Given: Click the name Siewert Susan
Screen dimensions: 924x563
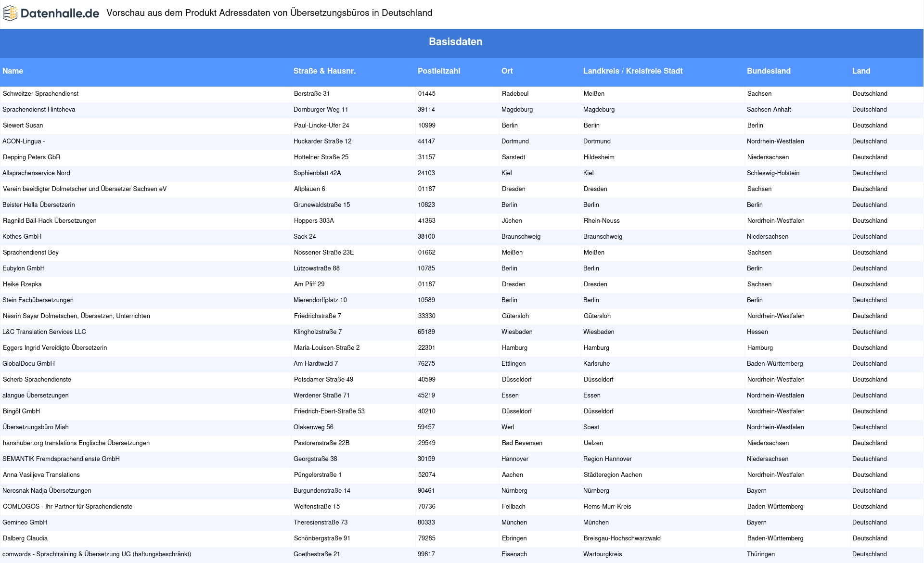Looking at the screenshot, I should pyautogui.click(x=23, y=126).
